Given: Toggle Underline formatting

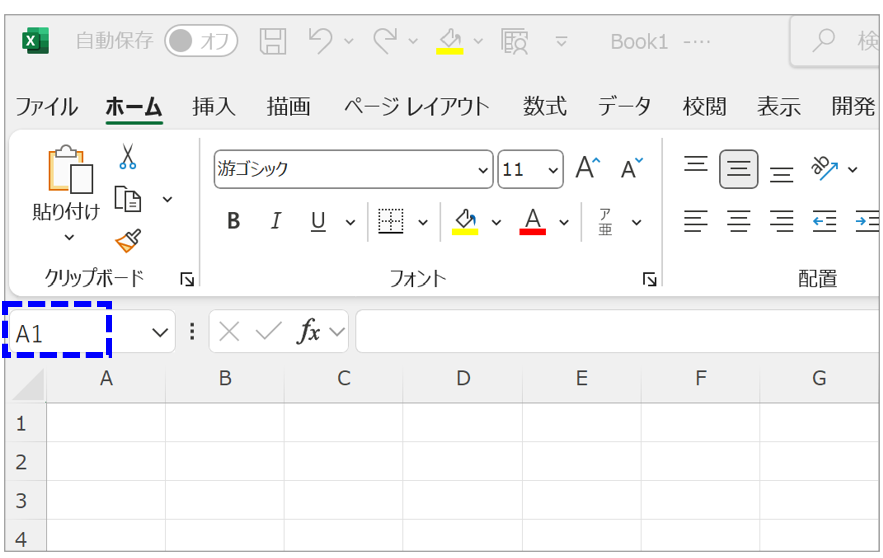Looking at the screenshot, I should pos(318,221).
